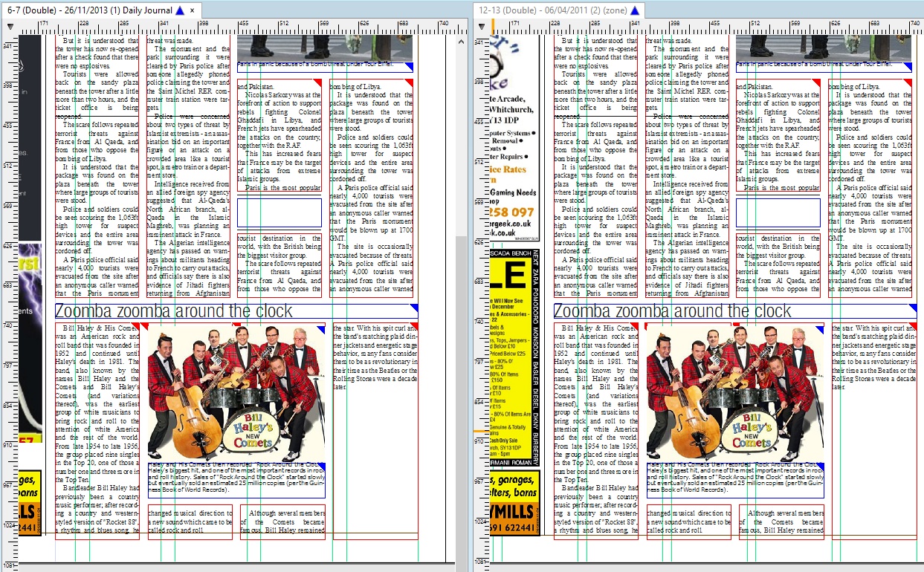Select the '691 622441' phone number in zone pane

point(513,527)
